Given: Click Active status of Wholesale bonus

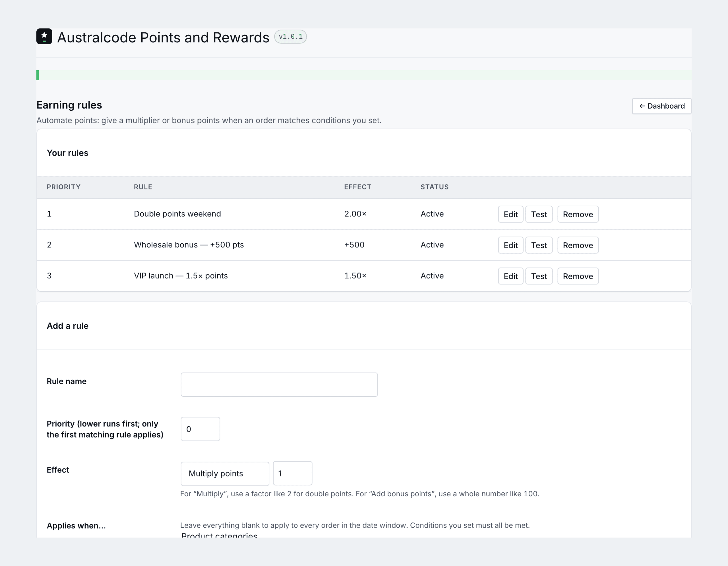Looking at the screenshot, I should [432, 245].
